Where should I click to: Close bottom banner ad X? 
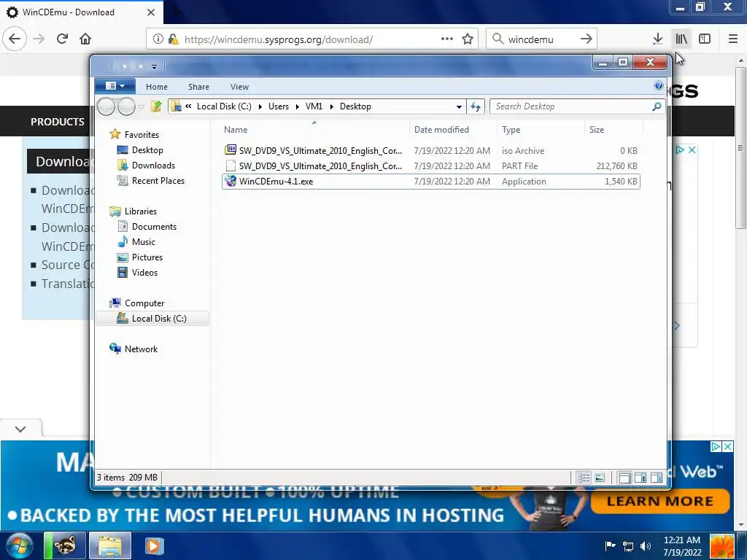pyautogui.click(x=728, y=447)
